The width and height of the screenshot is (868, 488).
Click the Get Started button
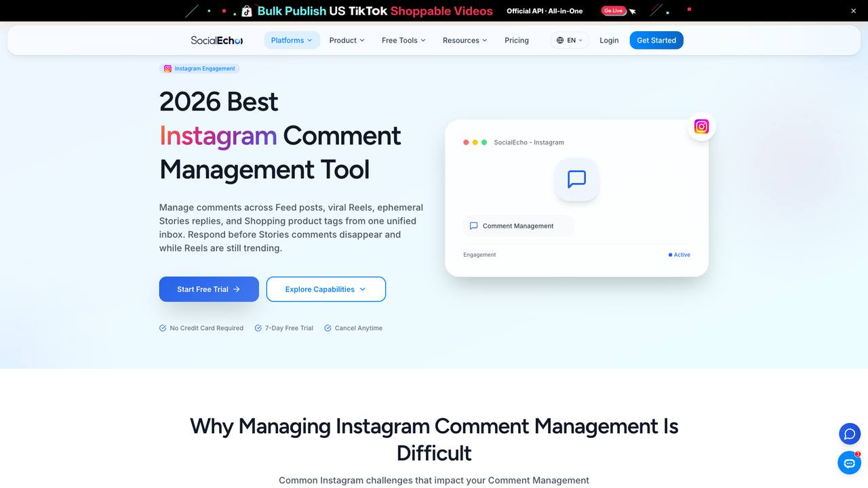pyautogui.click(x=656, y=41)
